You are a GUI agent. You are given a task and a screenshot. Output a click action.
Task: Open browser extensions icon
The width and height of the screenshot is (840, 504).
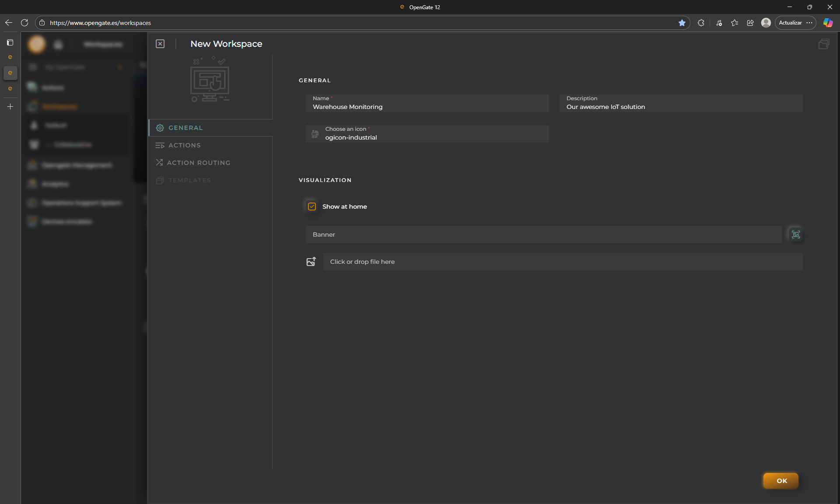(x=701, y=23)
